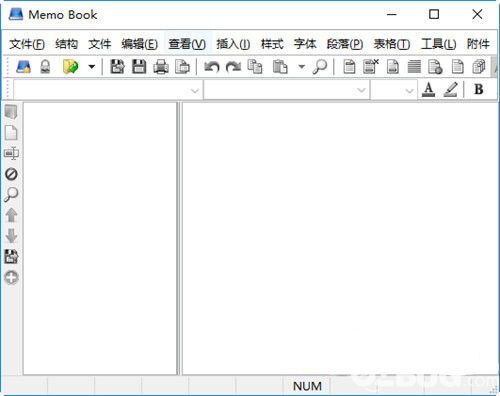
Task: Click the page icon right after the toolbar magnifier
Action: (349, 67)
